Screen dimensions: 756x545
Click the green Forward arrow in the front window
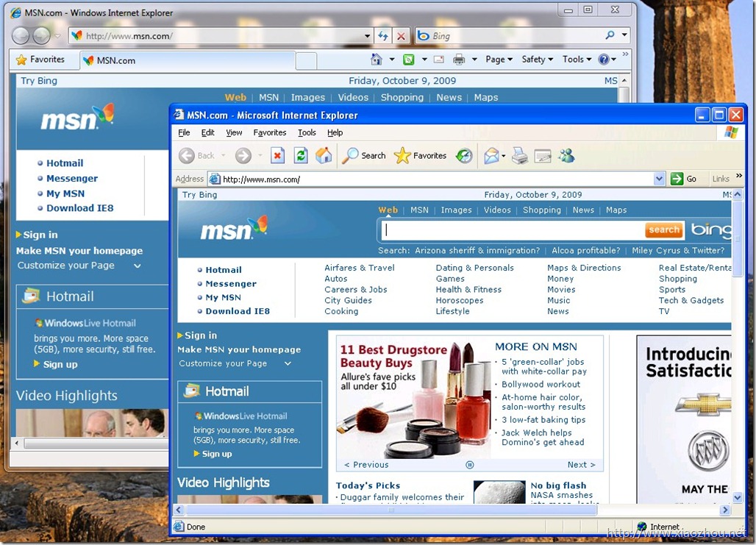tap(243, 156)
